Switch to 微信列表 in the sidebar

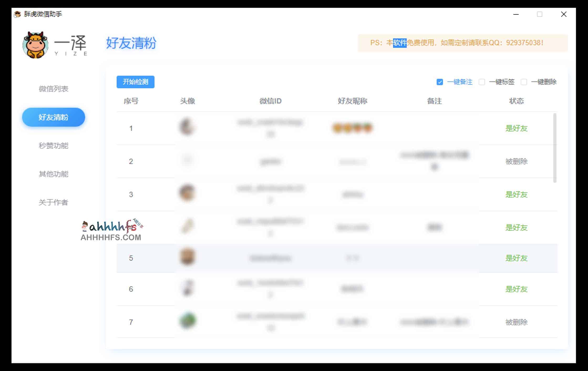54,89
